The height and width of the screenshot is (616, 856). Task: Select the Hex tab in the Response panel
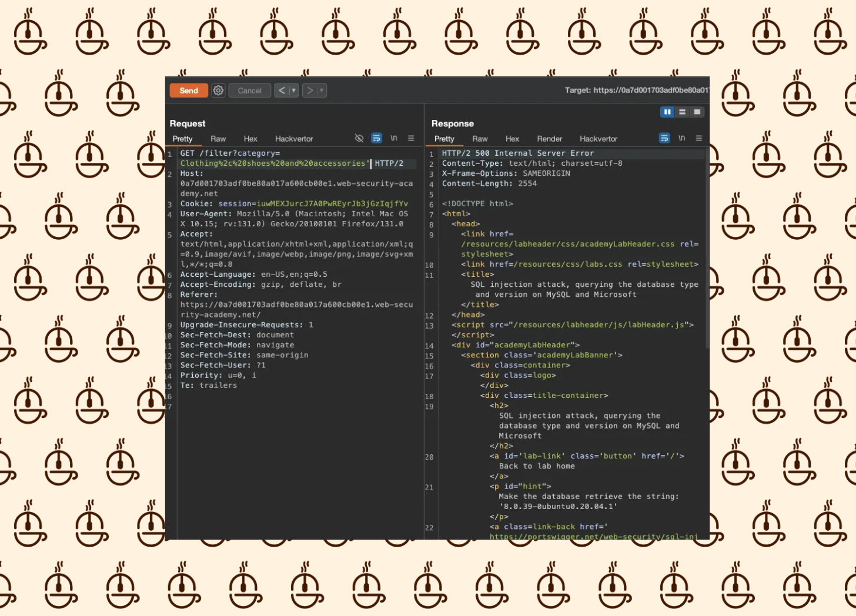(x=512, y=139)
